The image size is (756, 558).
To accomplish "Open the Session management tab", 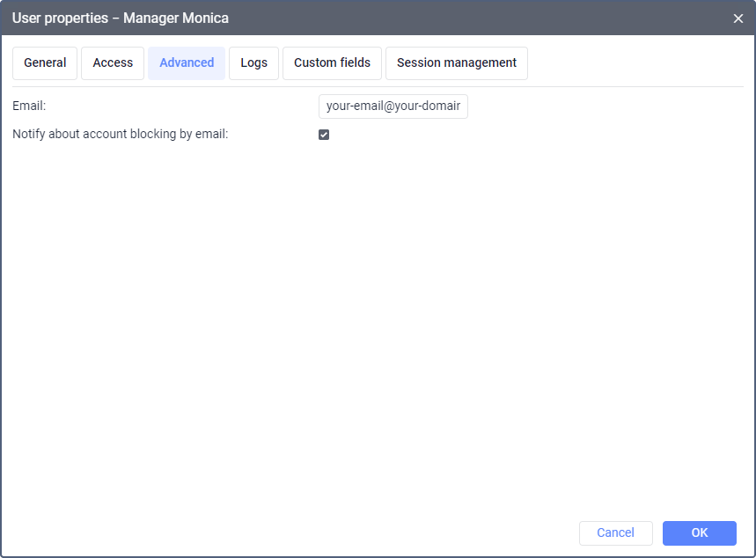I will (457, 63).
